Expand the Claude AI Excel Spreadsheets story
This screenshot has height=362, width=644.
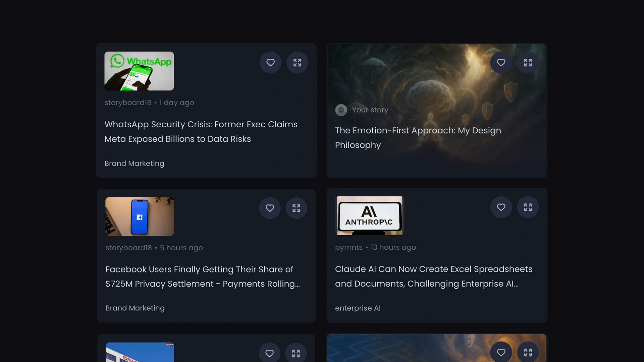(528, 207)
